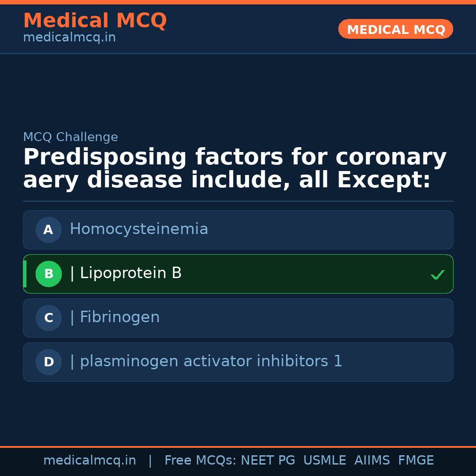Click the Medical MCQ orange header title
This screenshot has height=476, width=476.
point(95,21)
